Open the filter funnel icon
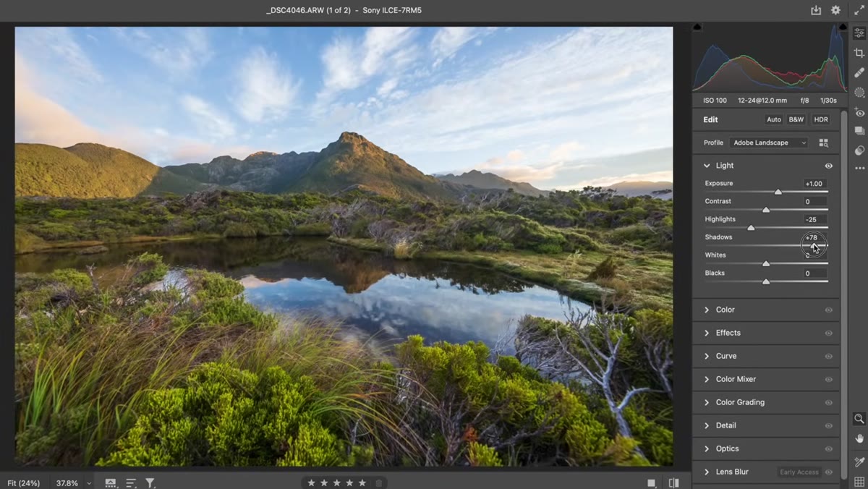Screen dimensions: 868x489 (x=150, y=482)
